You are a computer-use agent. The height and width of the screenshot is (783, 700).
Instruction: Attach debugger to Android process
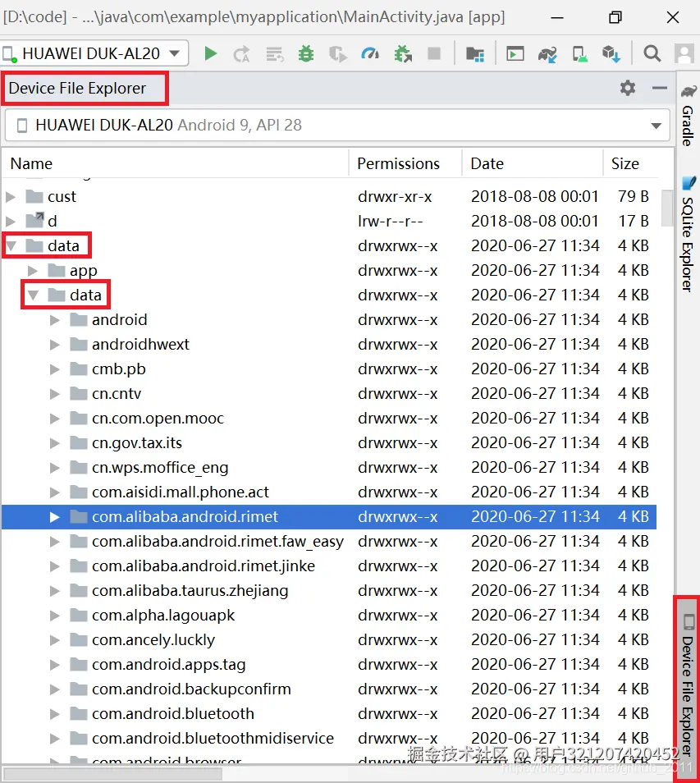click(x=403, y=53)
